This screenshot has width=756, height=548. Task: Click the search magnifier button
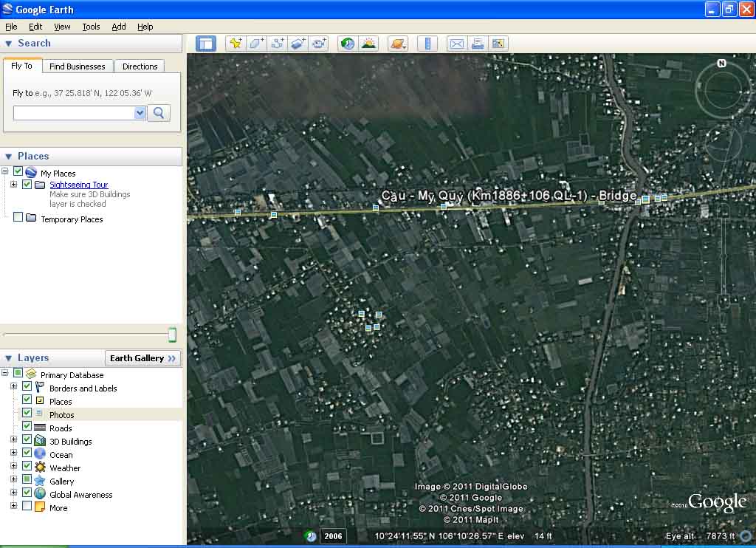click(x=159, y=113)
